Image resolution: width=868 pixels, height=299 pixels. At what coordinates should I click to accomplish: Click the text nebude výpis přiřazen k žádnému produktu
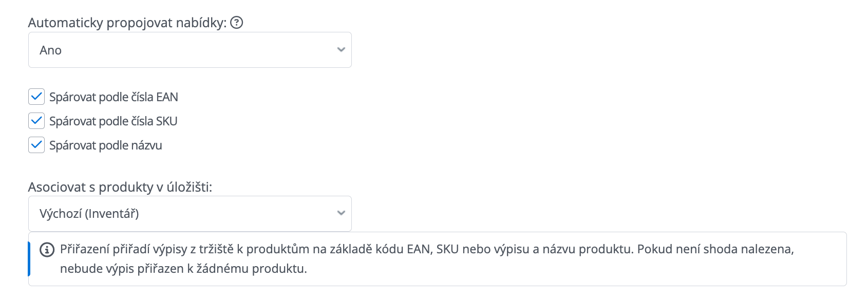click(183, 269)
